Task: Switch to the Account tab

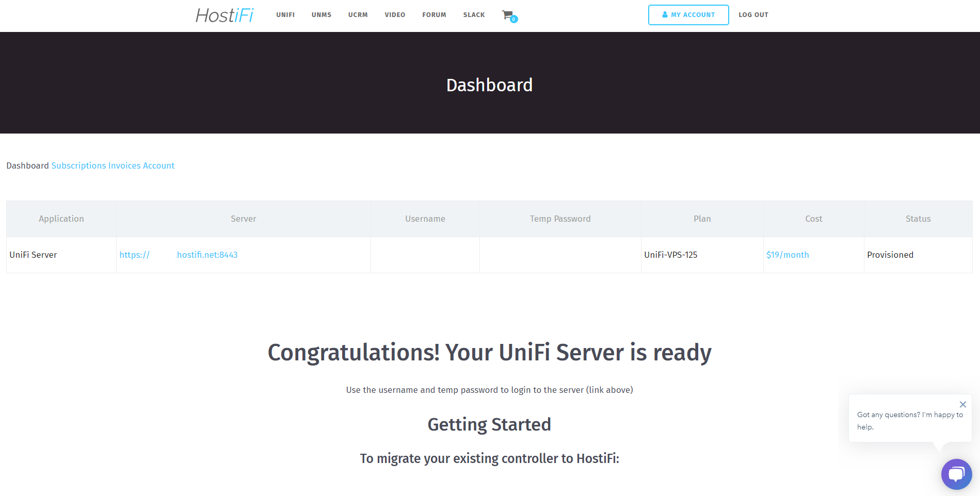Action: click(158, 166)
